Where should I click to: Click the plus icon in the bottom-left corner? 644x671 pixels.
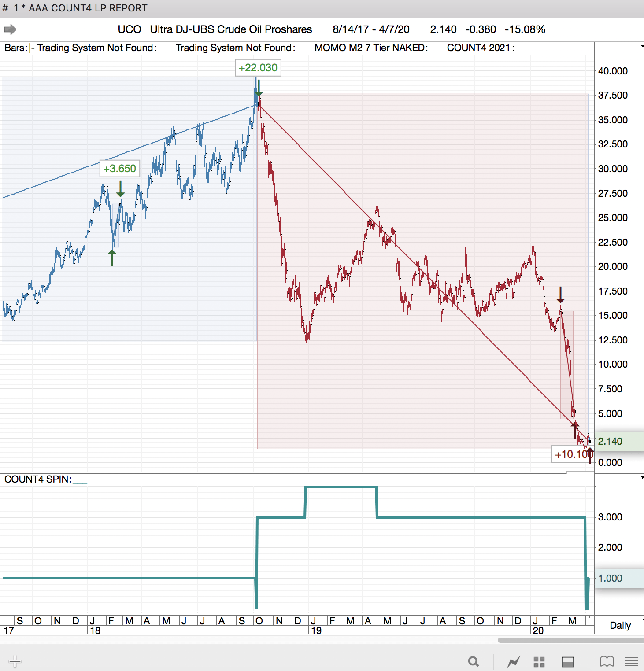coord(15,661)
